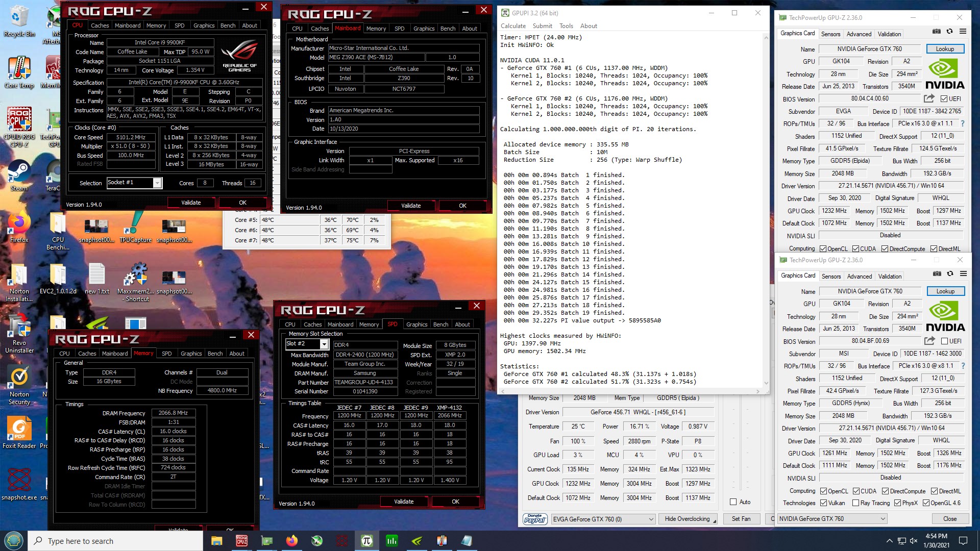Open File Explorer from taskbar
980x551 pixels.
click(216, 541)
